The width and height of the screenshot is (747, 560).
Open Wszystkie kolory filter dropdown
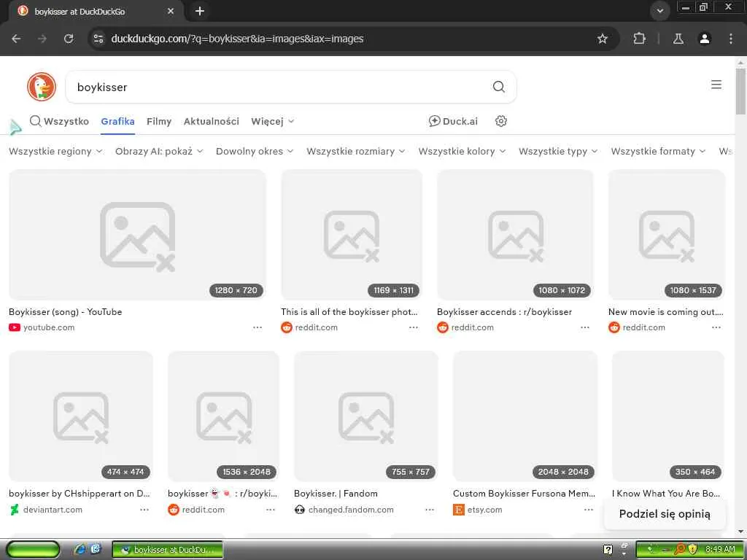click(x=462, y=151)
